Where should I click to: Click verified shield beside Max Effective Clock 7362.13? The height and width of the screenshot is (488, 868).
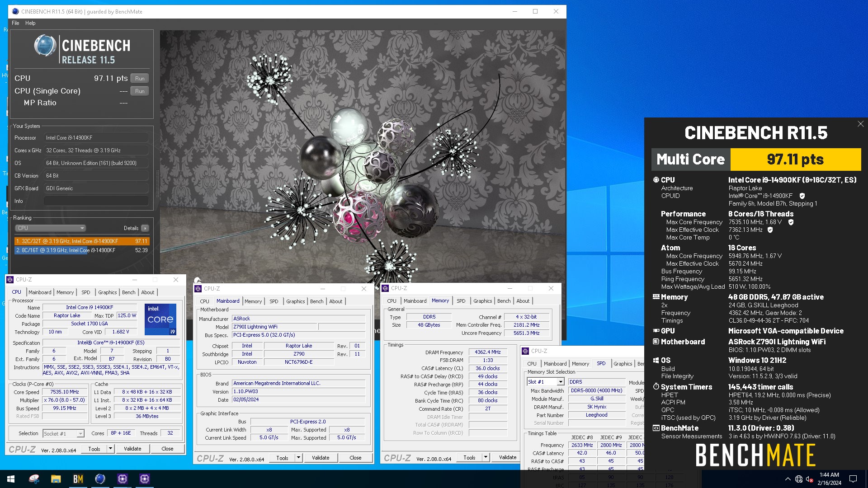coord(770,230)
